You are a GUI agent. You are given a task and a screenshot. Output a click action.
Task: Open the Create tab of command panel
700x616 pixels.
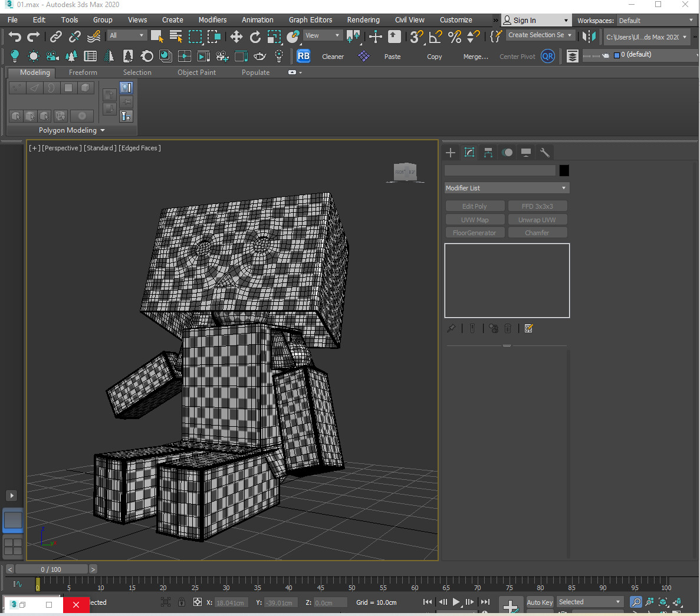pyautogui.click(x=451, y=153)
